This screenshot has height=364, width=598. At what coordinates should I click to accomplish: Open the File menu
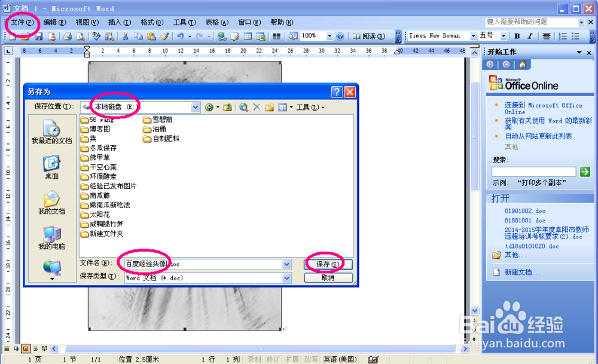tap(22, 23)
